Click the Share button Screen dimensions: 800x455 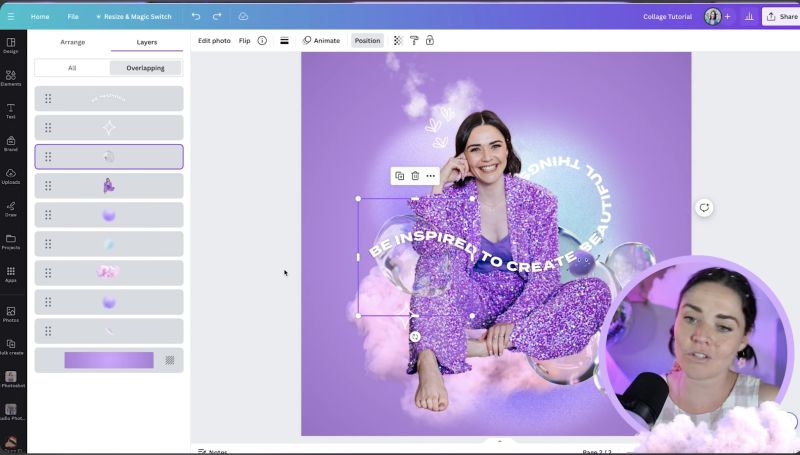pos(781,16)
